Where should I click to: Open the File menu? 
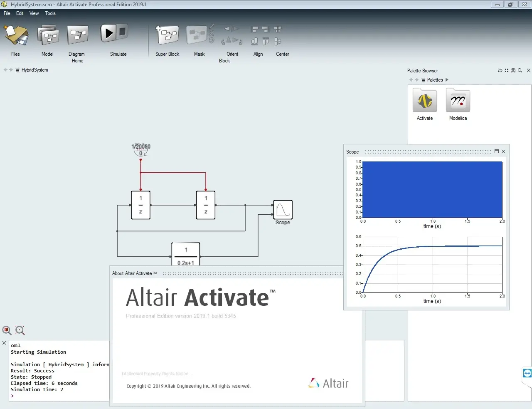(x=7, y=13)
